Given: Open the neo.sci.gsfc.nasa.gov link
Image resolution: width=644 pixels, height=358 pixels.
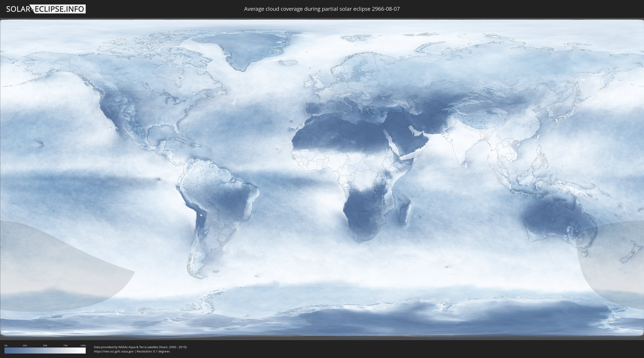Looking at the screenshot, I should click(114, 351).
